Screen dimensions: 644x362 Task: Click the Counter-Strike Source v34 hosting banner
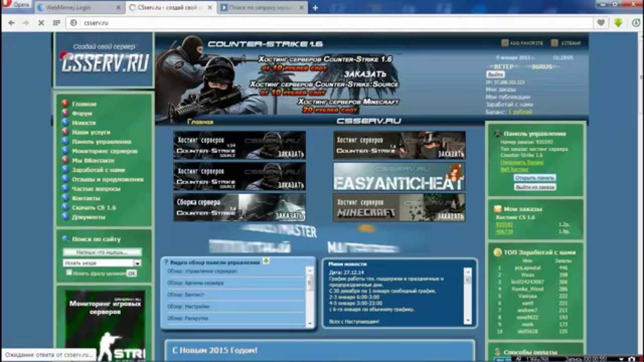click(x=239, y=145)
